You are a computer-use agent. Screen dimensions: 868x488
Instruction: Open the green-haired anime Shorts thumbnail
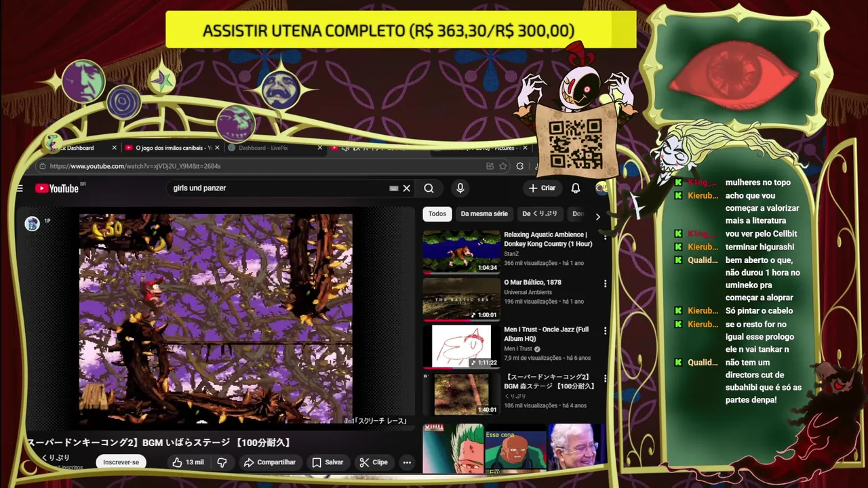click(x=453, y=448)
